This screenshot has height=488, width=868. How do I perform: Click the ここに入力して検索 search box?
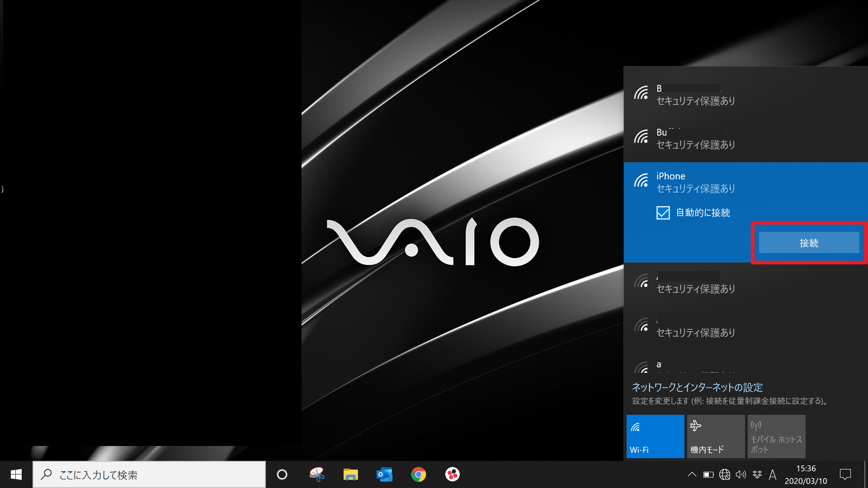coord(149,474)
